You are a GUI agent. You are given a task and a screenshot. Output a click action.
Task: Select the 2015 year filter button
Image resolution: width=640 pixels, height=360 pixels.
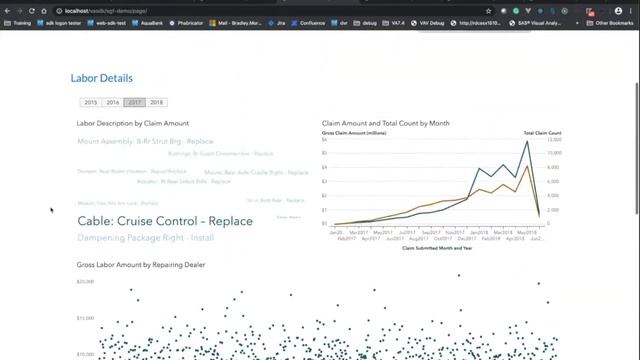91,102
